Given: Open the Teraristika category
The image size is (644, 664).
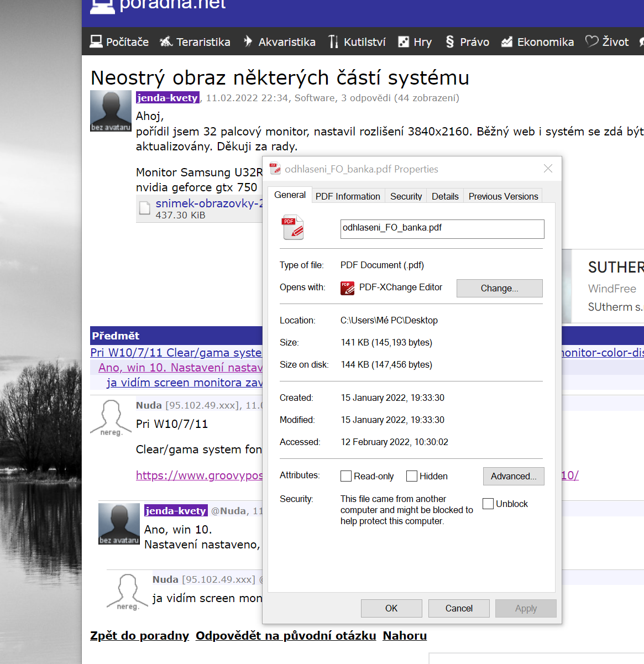Looking at the screenshot, I should point(195,42).
